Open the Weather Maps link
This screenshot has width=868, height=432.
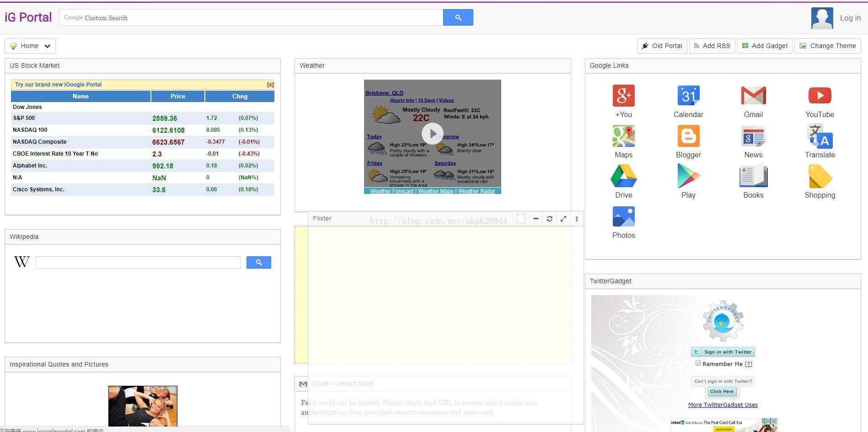436,191
